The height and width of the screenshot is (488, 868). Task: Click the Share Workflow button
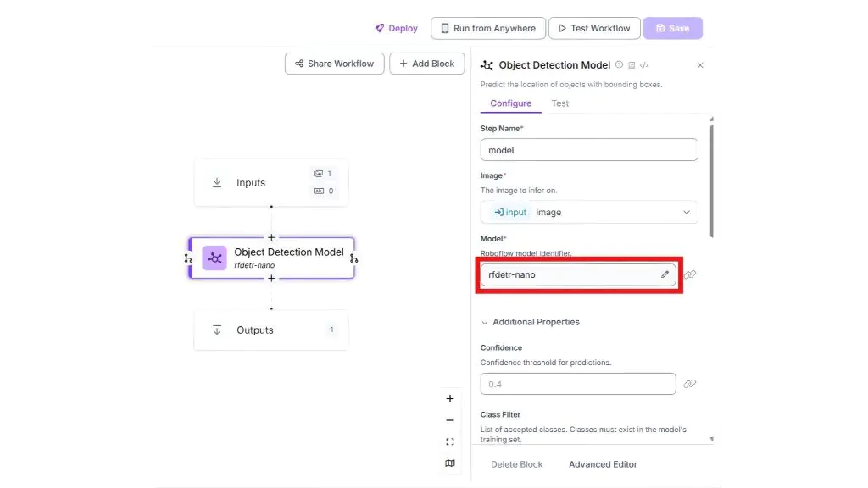[x=335, y=64]
